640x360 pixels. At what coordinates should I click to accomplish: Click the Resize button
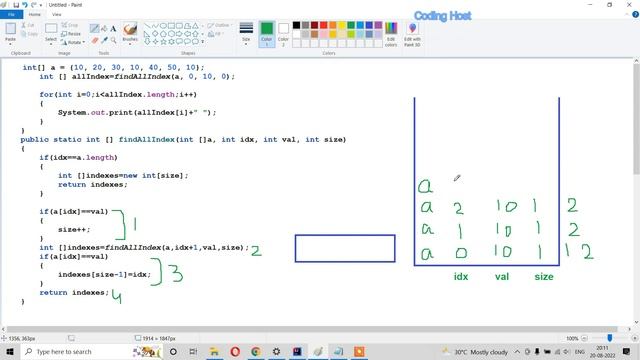coord(71,34)
